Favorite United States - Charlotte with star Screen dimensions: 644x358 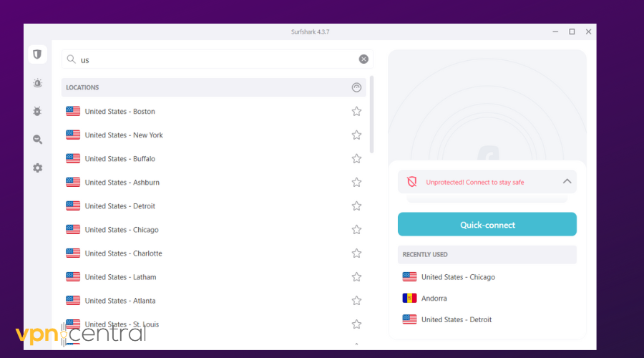[356, 253]
